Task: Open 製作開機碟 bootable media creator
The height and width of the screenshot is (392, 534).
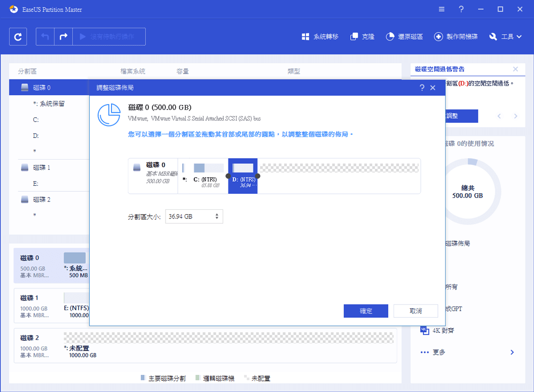Action: pos(456,36)
